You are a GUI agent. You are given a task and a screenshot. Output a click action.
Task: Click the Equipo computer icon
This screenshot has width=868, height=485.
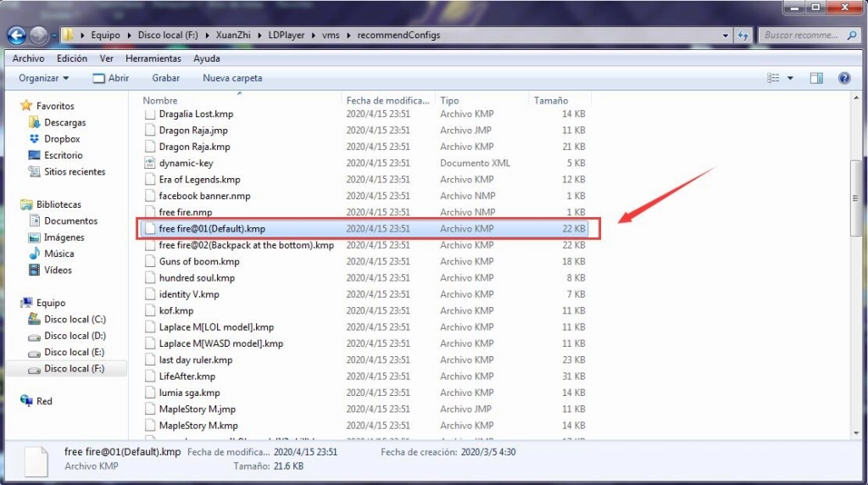click(x=26, y=303)
